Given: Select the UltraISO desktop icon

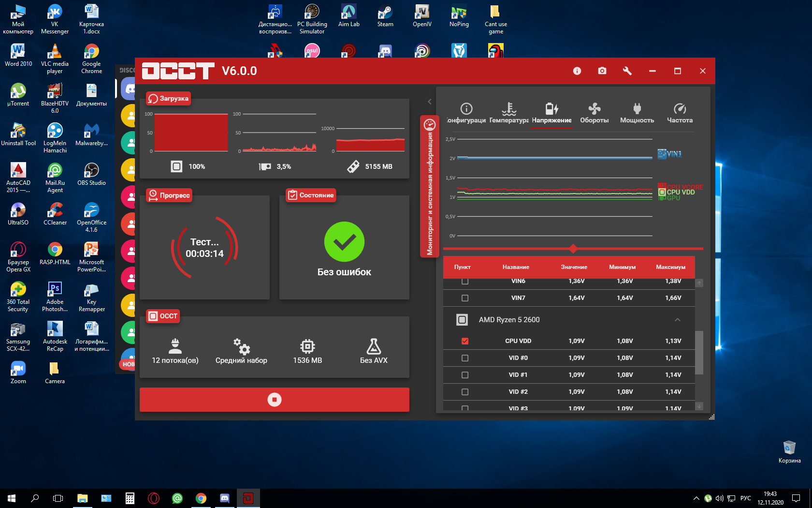Looking at the screenshot, I should [18, 214].
